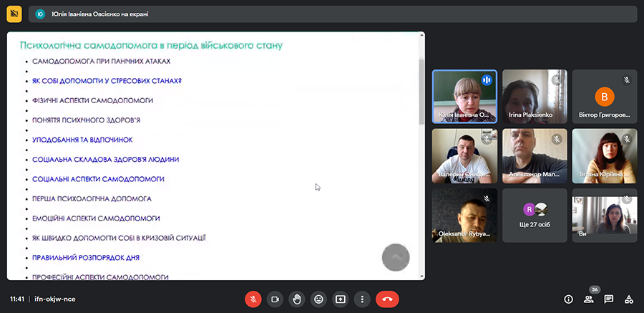This screenshot has height=313, width=644.
Task: Click the yellow captions-off icon
Action: pos(14,14)
